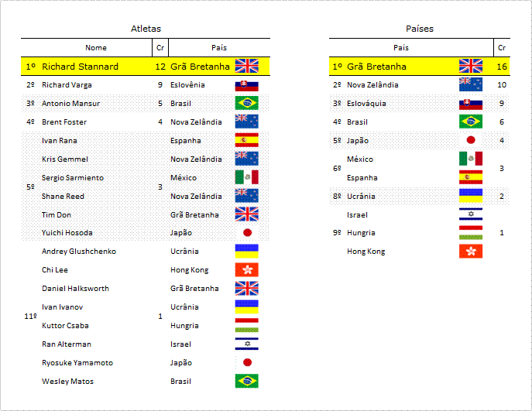The height and width of the screenshot is (411, 532).
Task: Select the Países table title
Action: pyautogui.click(x=420, y=29)
